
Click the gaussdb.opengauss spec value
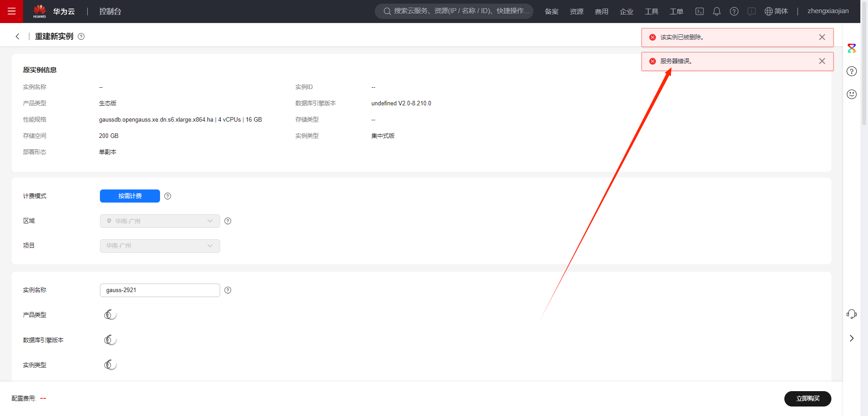(180, 119)
